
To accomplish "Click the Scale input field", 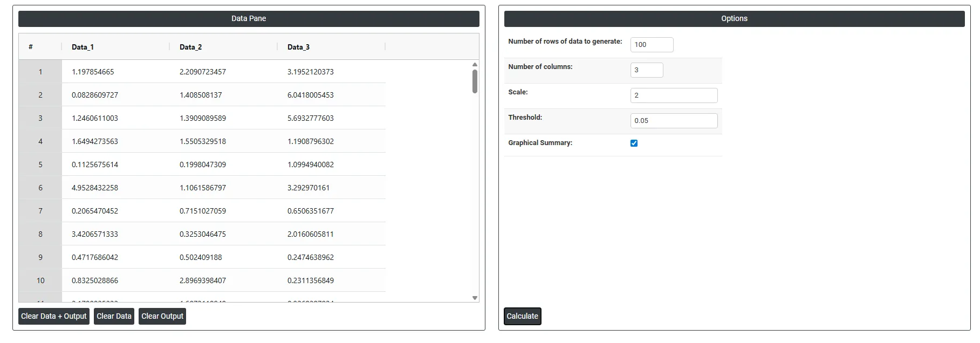I will (x=674, y=95).
